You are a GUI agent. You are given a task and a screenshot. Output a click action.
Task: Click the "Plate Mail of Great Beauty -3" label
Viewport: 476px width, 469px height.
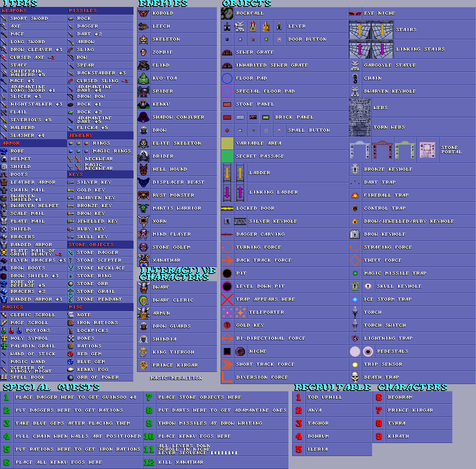click(x=36, y=253)
